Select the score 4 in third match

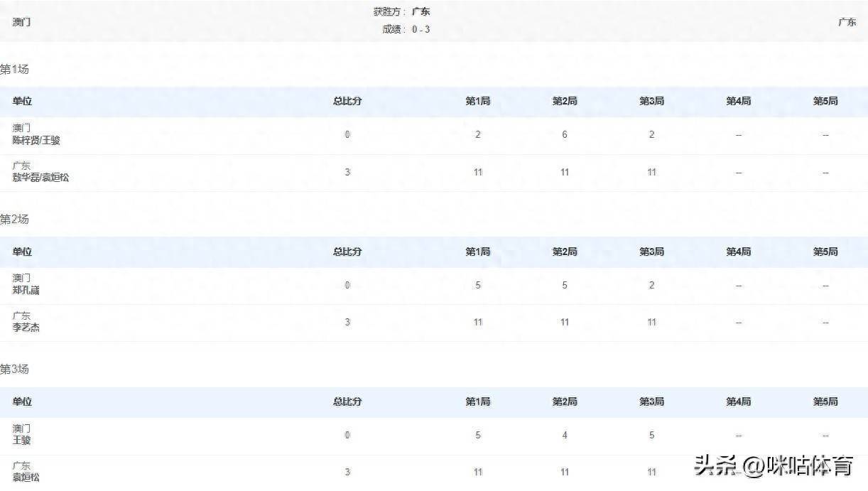pyautogui.click(x=565, y=435)
